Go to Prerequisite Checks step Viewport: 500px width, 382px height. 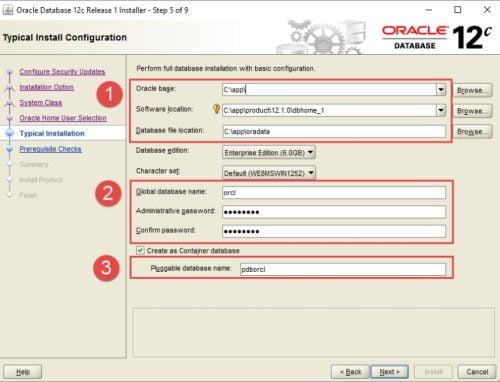click(x=50, y=149)
